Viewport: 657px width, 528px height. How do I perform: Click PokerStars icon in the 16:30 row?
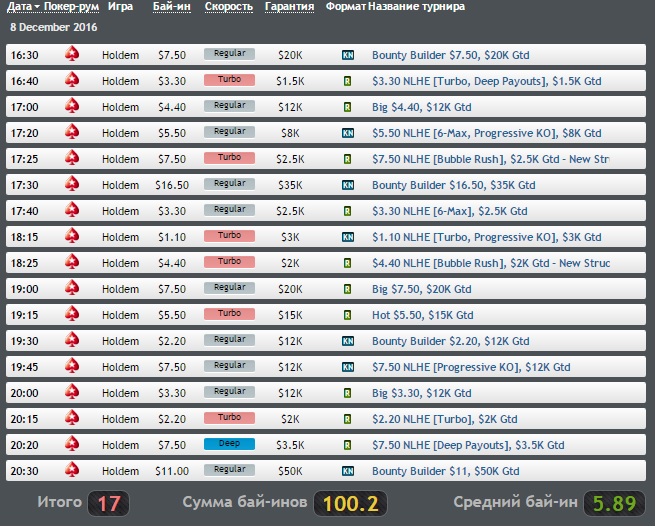click(72, 54)
